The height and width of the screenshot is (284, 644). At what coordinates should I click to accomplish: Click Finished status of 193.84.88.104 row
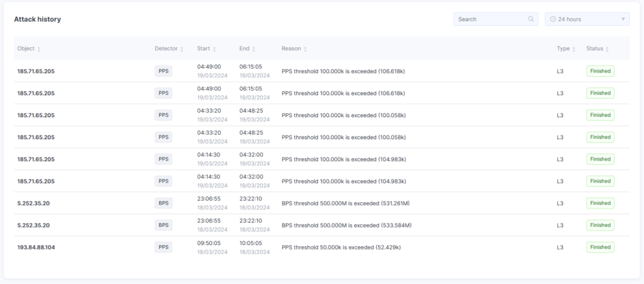(x=600, y=247)
